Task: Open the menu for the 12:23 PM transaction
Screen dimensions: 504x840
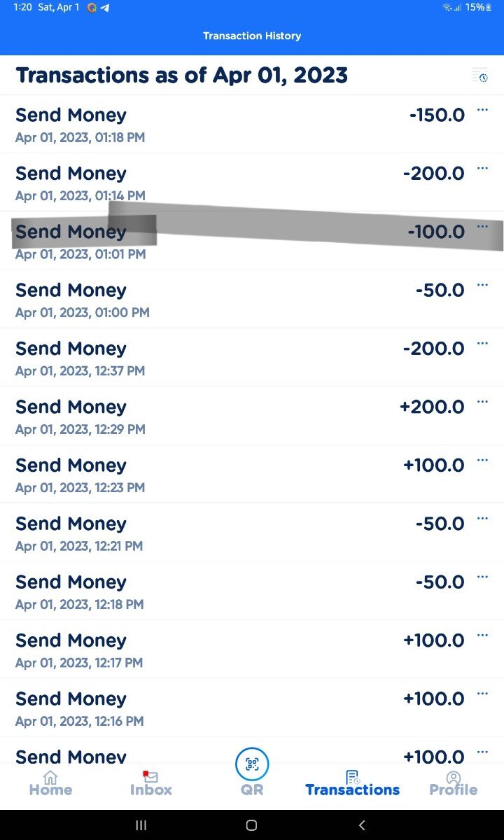Action: click(482, 460)
